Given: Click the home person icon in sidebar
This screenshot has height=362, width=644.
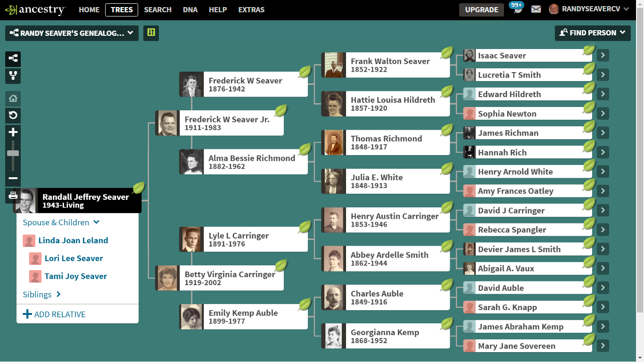Looking at the screenshot, I should pos(13,99).
